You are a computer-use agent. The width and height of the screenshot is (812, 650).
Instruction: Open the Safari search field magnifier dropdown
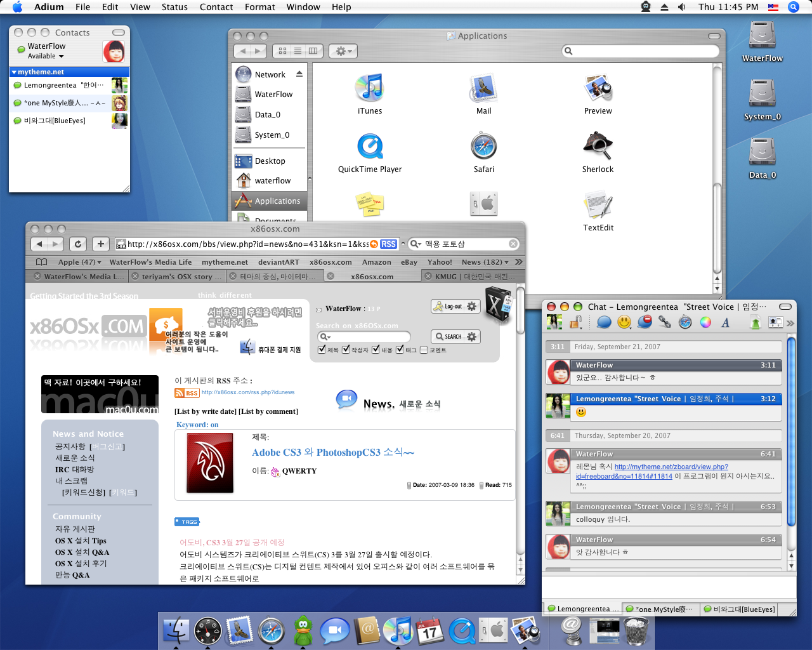[x=416, y=244]
